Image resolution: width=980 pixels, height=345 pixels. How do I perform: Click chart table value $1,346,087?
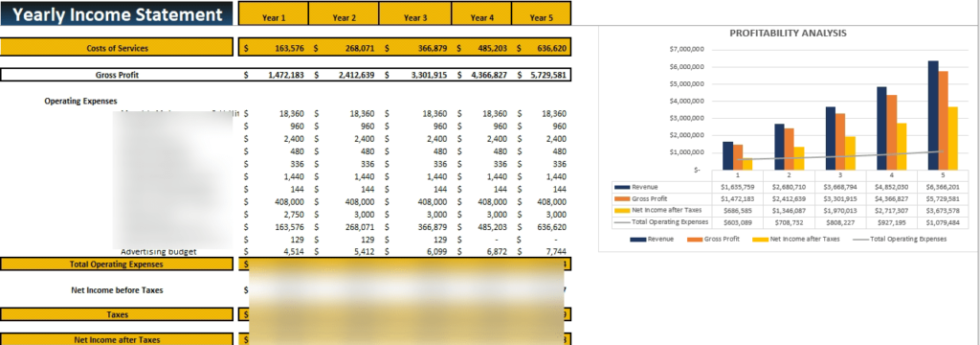pos(789,211)
